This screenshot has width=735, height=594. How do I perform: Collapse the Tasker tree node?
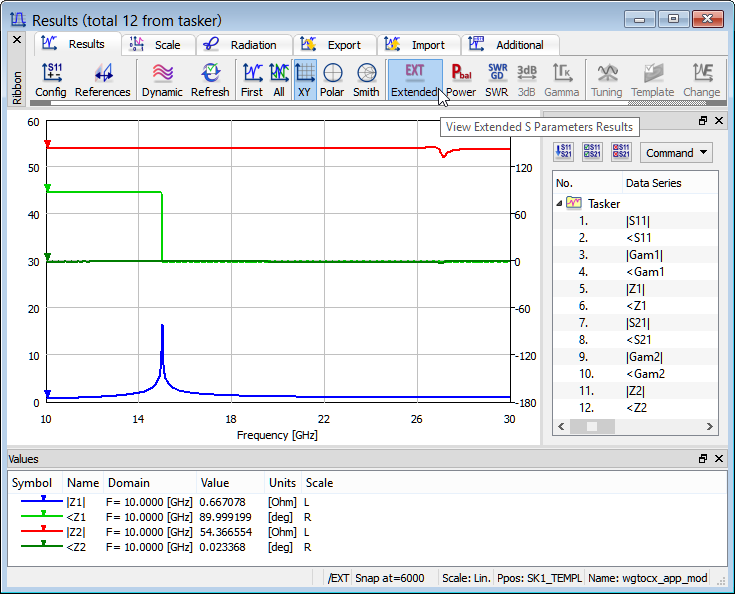(x=559, y=203)
